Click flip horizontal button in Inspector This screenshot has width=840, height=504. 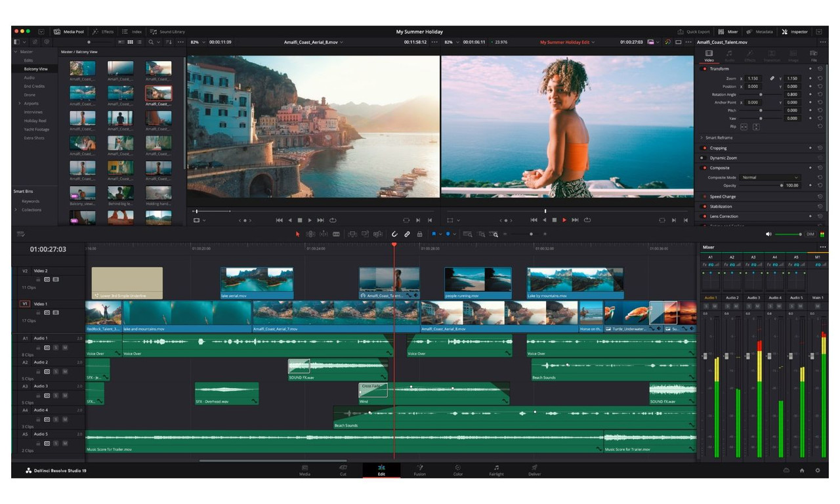point(744,127)
